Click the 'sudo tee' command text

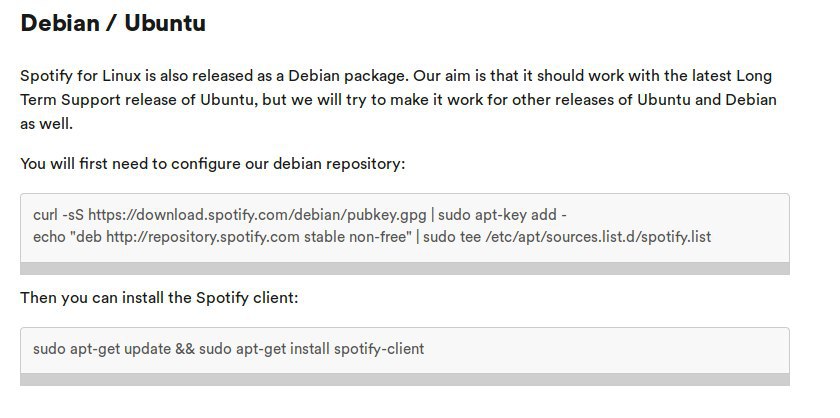(452, 236)
